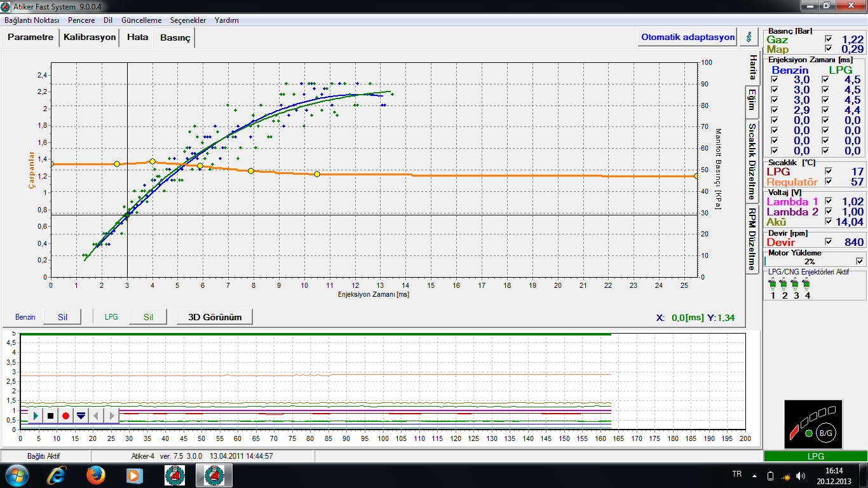Click the Bağlıtı Aktif status bar text

[44, 456]
